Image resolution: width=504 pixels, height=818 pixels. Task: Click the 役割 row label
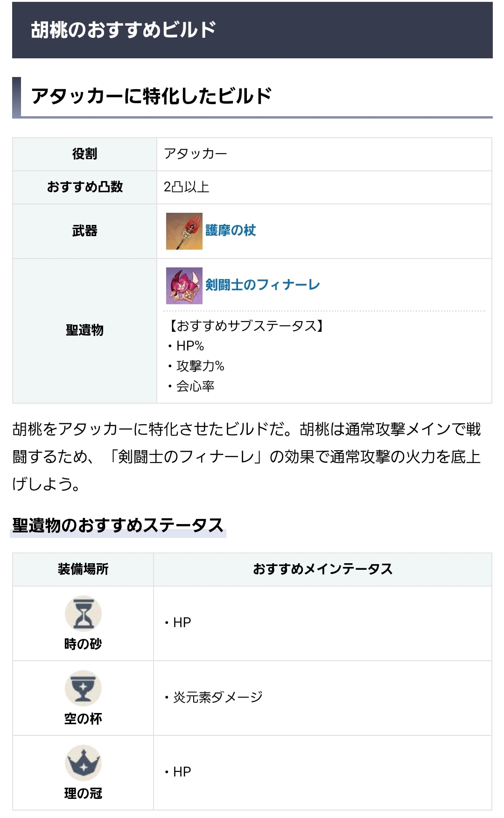pos(84,154)
